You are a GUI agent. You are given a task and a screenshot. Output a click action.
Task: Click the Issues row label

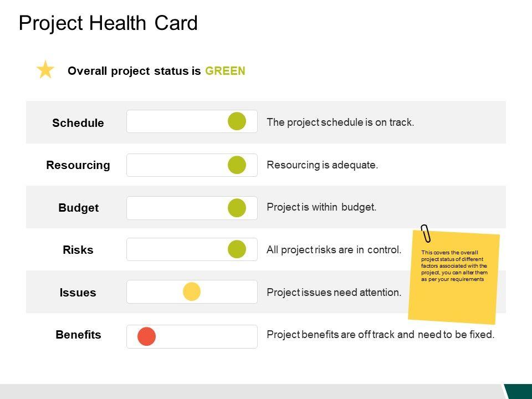click(78, 293)
